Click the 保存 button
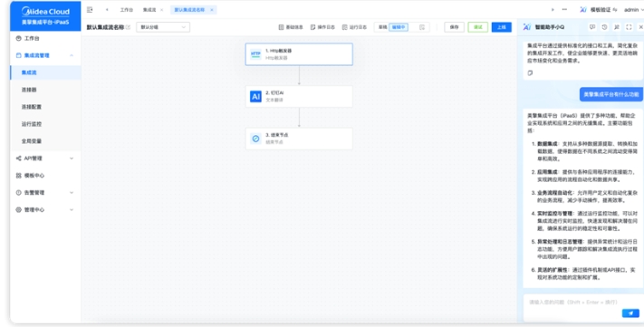The width and height of the screenshot is (644, 327). pos(454,27)
